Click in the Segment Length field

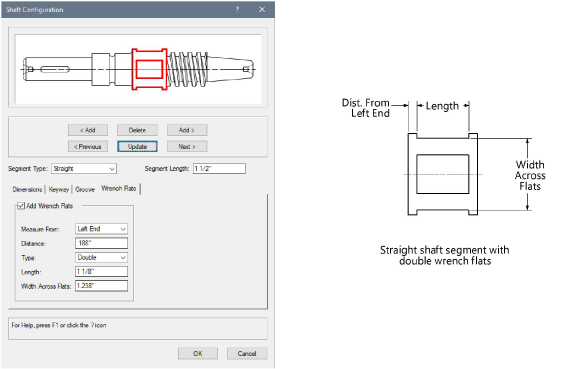coord(219,169)
